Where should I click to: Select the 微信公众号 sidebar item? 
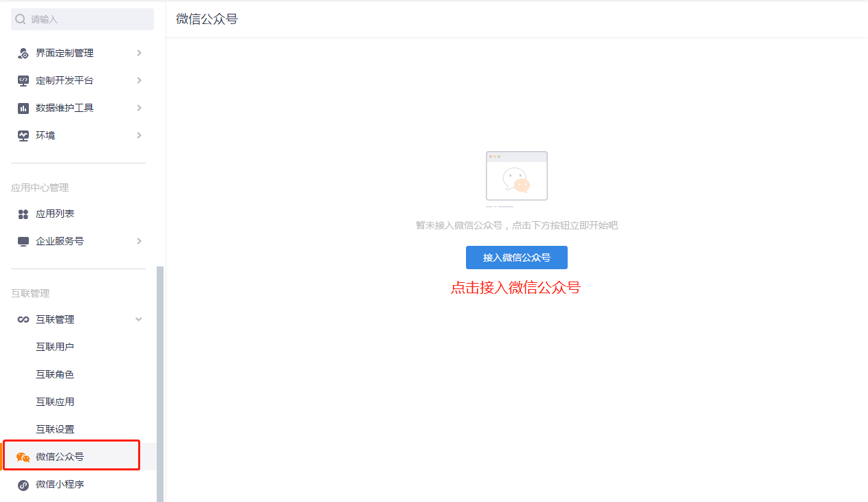[78, 457]
